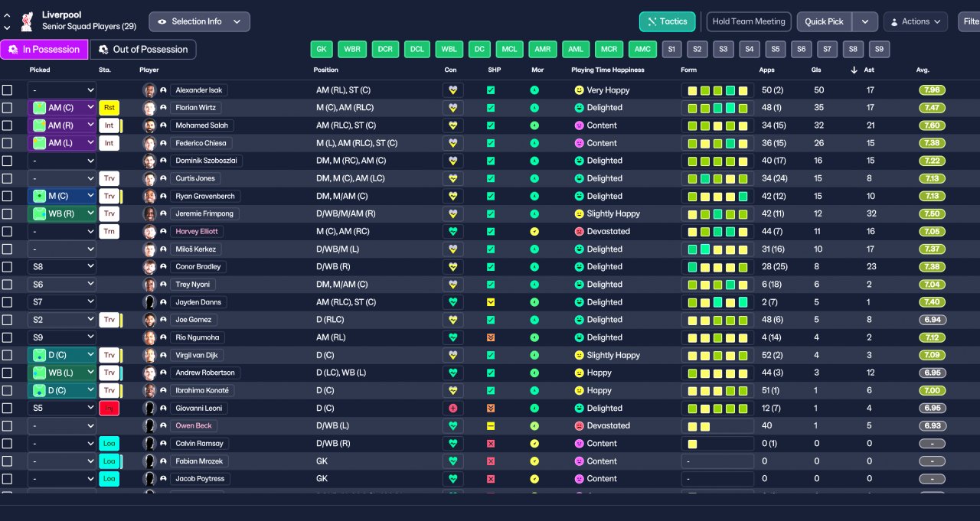The height and width of the screenshot is (521, 980).
Task: Open the Selection Info dropdown
Action: (199, 21)
